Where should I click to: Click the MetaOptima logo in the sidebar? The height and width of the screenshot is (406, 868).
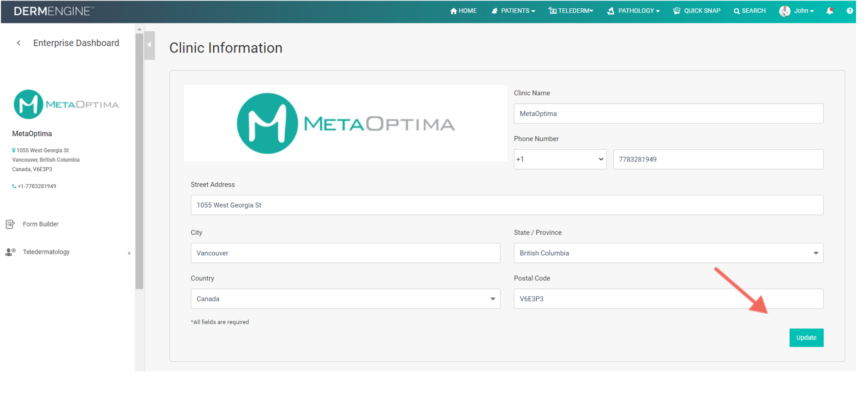66,104
